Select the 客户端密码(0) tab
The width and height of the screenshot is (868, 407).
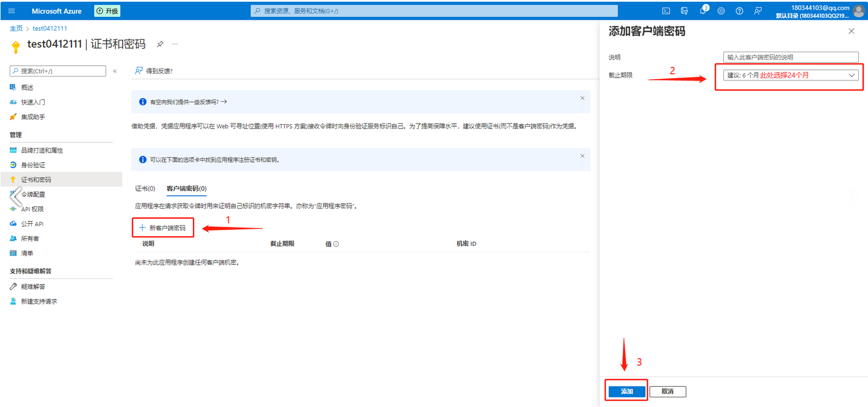(186, 189)
